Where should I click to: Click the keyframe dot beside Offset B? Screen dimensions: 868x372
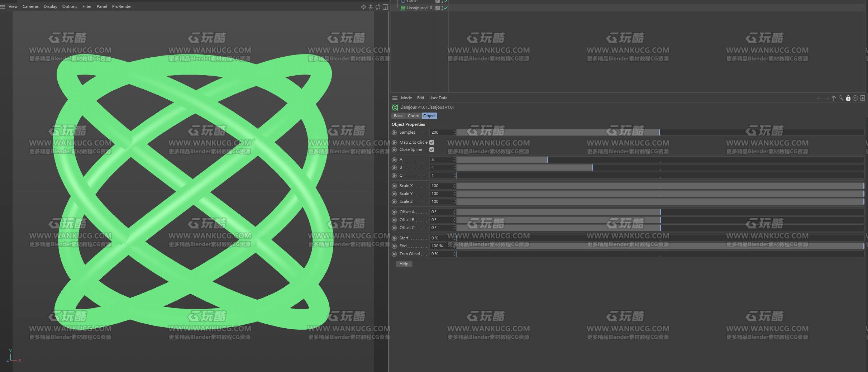pyautogui.click(x=394, y=220)
